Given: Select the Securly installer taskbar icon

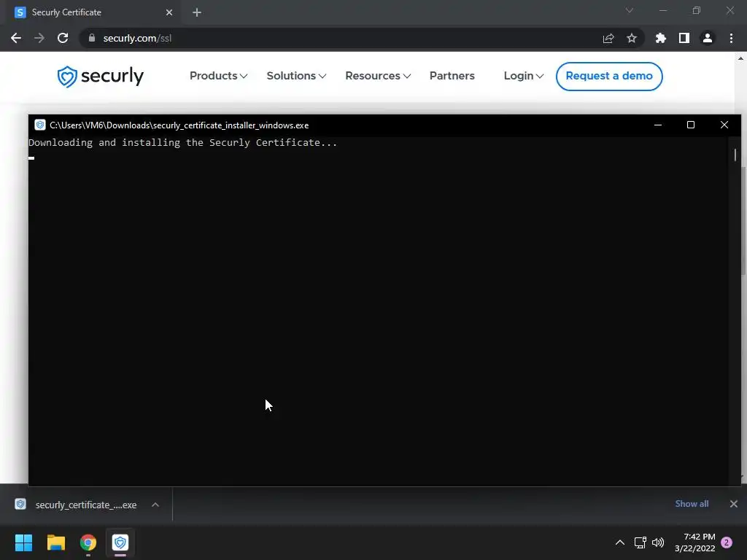Looking at the screenshot, I should [x=120, y=542].
